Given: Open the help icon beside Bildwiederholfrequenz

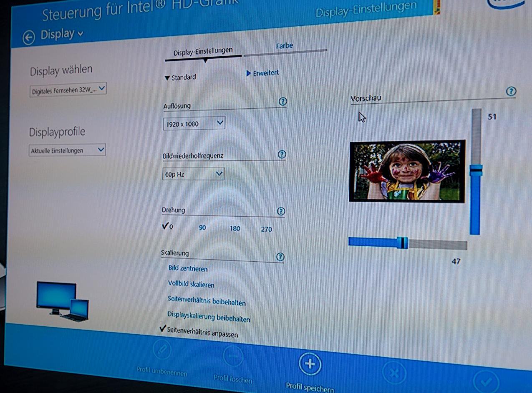Looking at the screenshot, I should pyautogui.click(x=282, y=155).
